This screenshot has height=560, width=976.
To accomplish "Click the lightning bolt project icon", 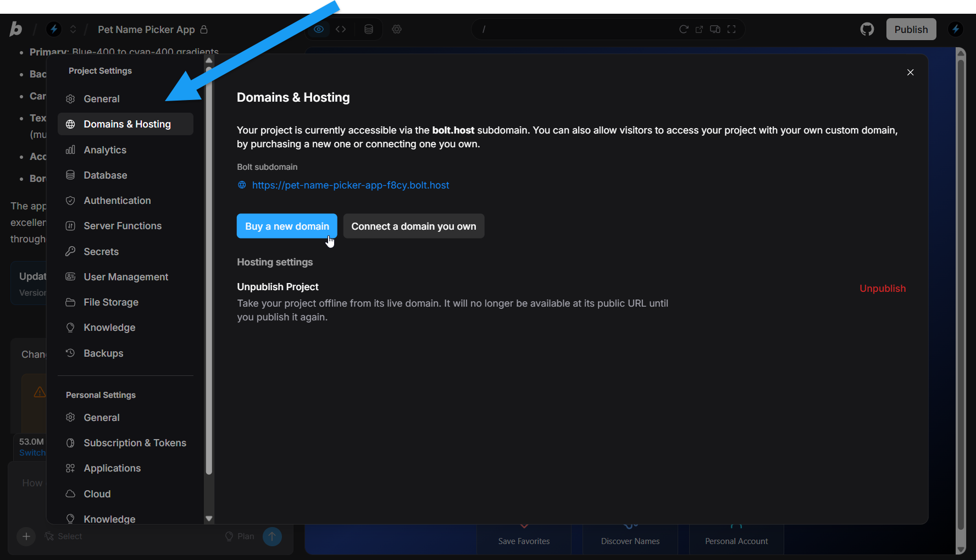I will tap(54, 29).
